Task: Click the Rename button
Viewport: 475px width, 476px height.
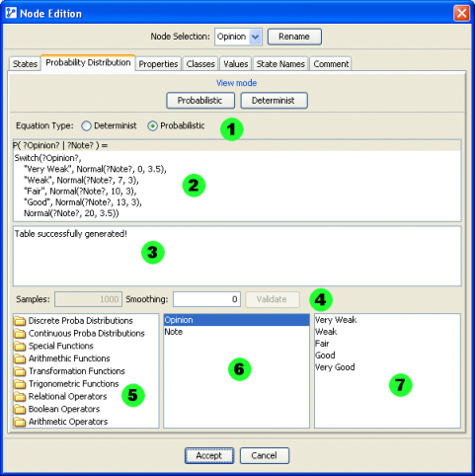Action: coord(294,37)
